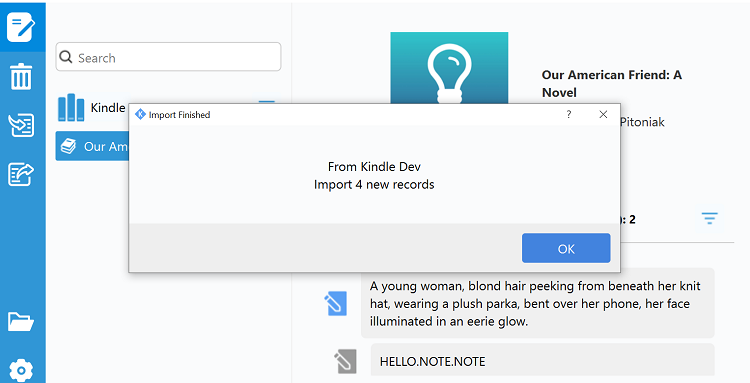750x383 pixels.
Task: Open the notes editor sidebar icon
Action: [x=21, y=27]
